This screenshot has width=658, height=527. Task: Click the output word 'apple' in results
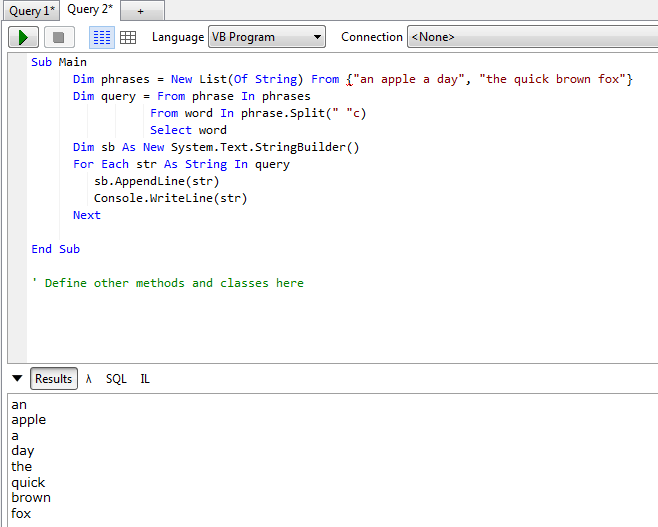pyautogui.click(x=29, y=420)
